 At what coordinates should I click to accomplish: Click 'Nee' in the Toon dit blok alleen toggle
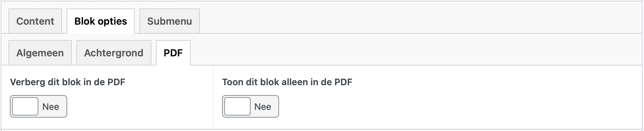[263, 107]
